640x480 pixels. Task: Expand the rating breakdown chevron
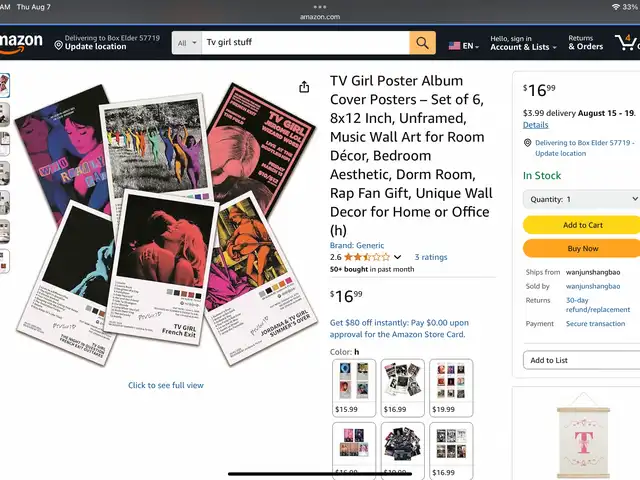click(x=398, y=257)
